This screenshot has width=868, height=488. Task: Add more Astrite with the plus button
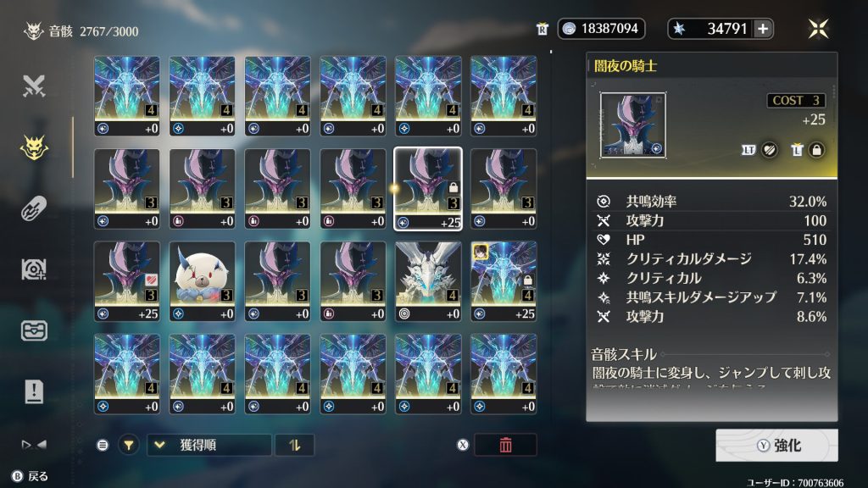tap(763, 29)
